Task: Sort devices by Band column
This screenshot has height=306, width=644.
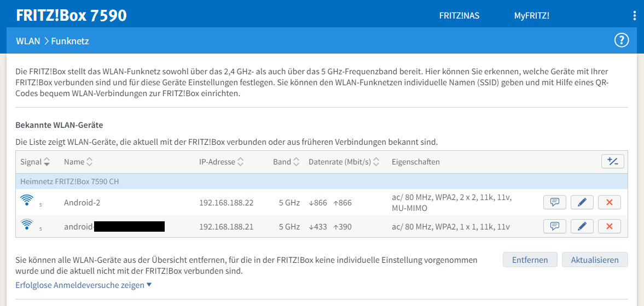Action: point(286,162)
